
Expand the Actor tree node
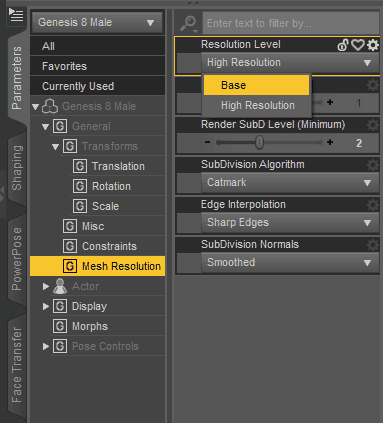(46, 286)
